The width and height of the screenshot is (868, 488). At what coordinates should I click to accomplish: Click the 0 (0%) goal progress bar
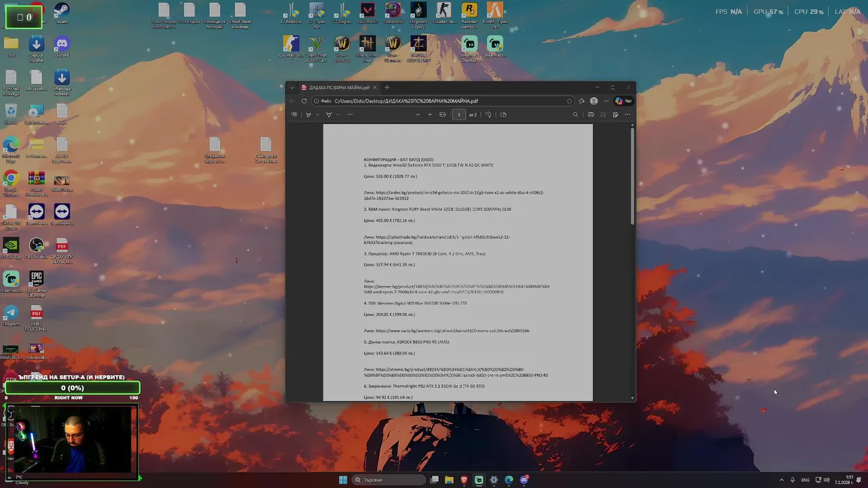point(73,388)
